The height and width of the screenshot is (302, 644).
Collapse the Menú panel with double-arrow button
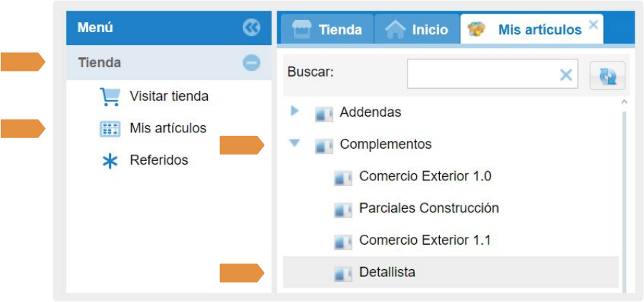point(251,28)
